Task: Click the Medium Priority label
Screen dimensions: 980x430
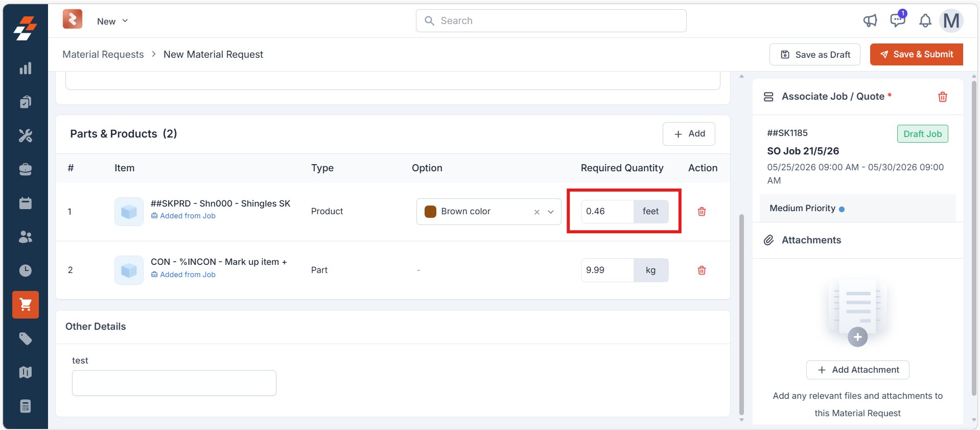Action: coord(802,208)
